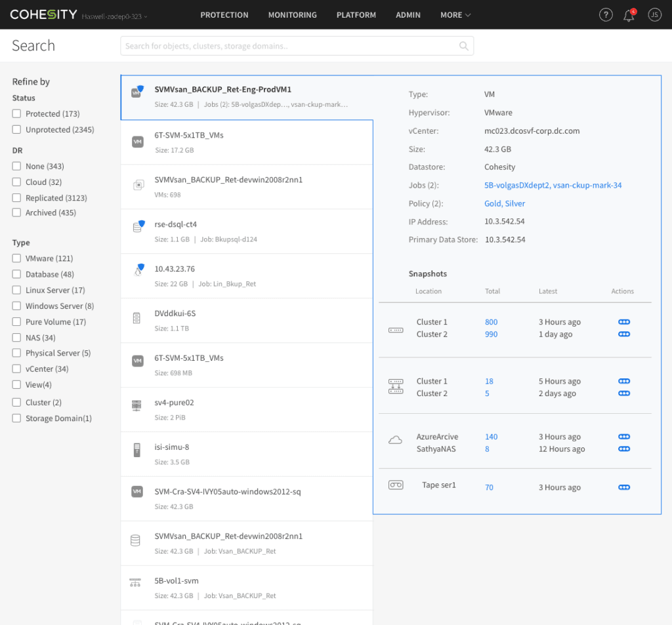This screenshot has width=672, height=625.
Task: Open the JS user profile avatar
Action: (x=654, y=15)
